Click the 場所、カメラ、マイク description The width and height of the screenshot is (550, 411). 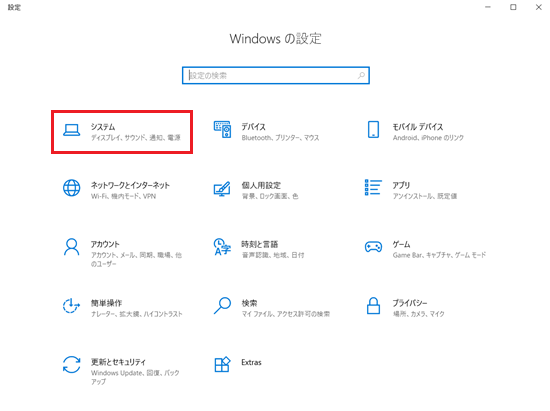(418, 314)
